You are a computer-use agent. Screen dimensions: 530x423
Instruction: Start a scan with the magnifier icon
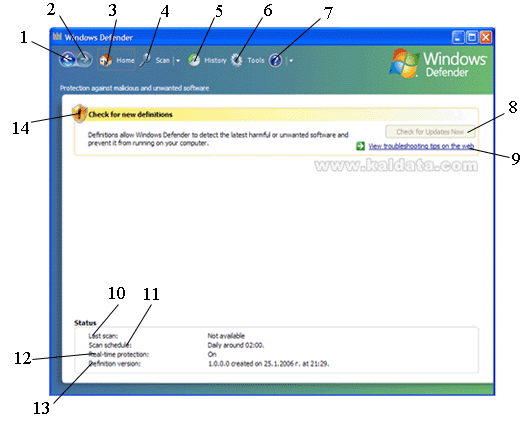coord(146,60)
